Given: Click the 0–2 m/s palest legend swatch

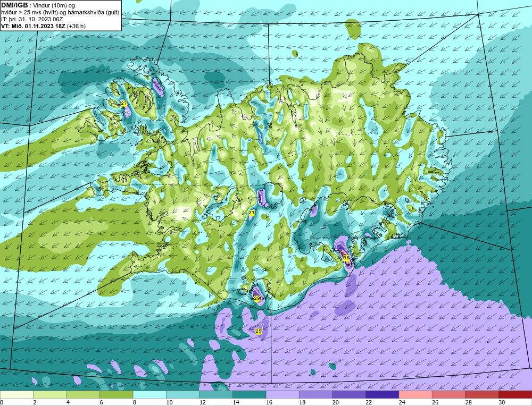Looking at the screenshot, I should (16, 394).
